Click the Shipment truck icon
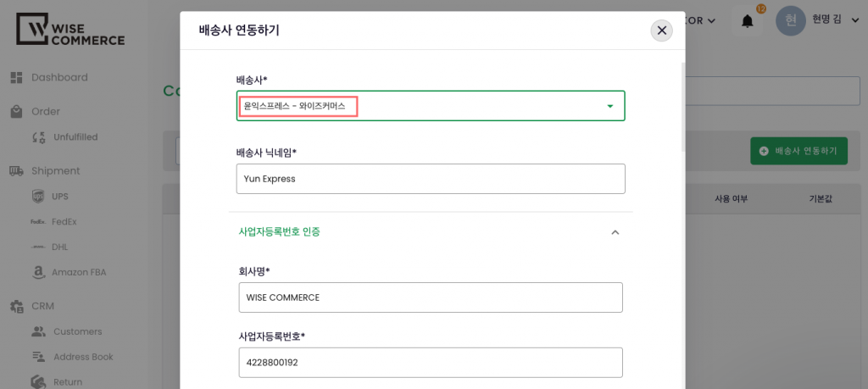868x389 pixels. click(x=16, y=171)
